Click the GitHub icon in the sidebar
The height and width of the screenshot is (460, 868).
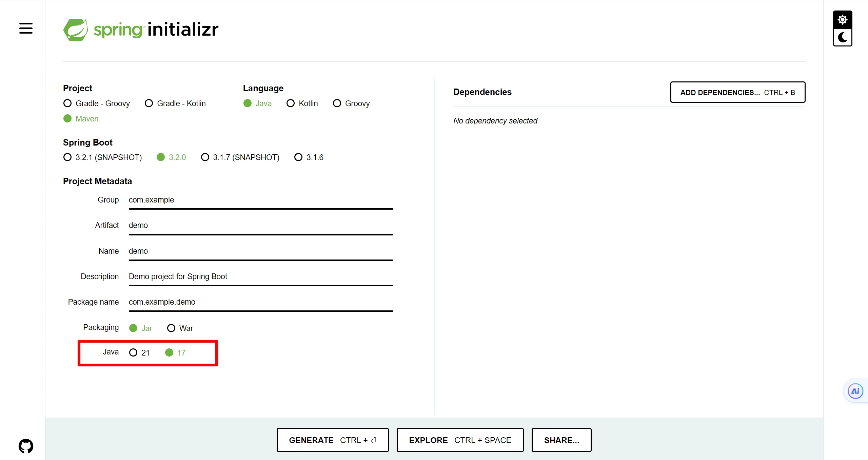click(26, 446)
